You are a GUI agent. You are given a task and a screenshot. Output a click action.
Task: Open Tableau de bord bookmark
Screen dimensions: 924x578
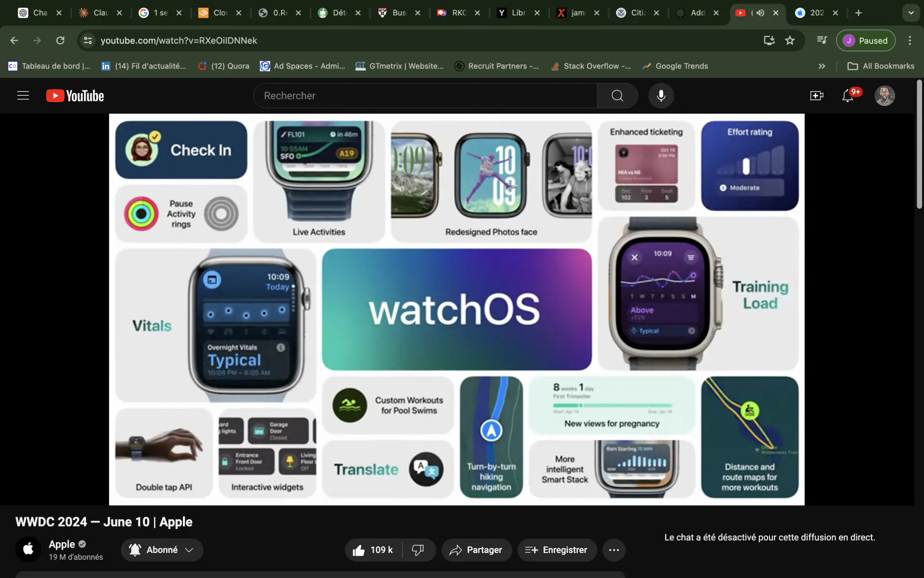tap(49, 66)
